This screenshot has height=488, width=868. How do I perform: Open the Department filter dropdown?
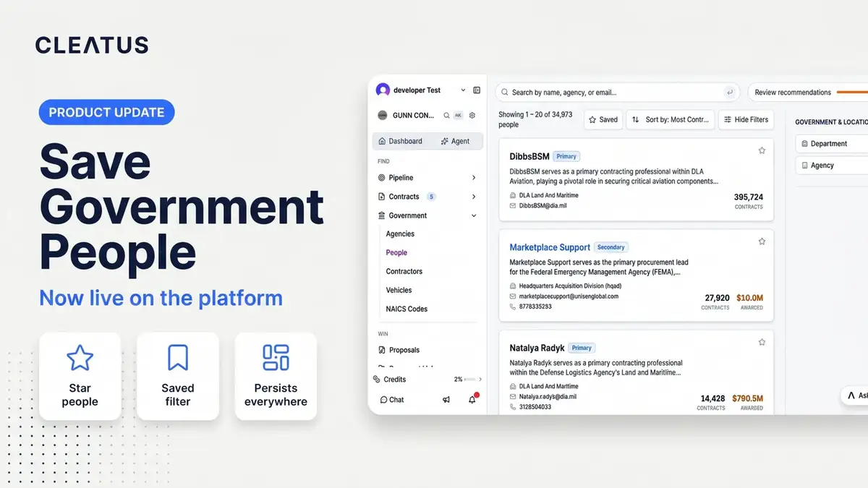tap(832, 144)
